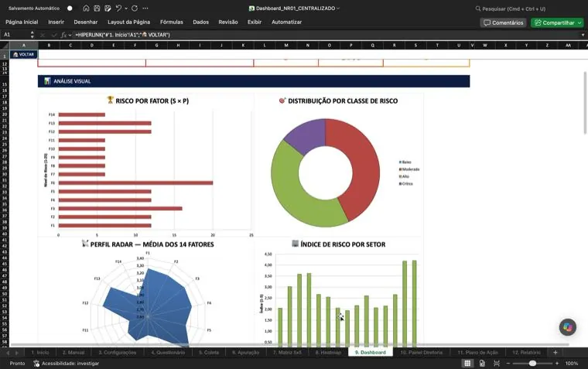Click the Crítico legend swatch
The image size is (588, 369).
coord(400,184)
